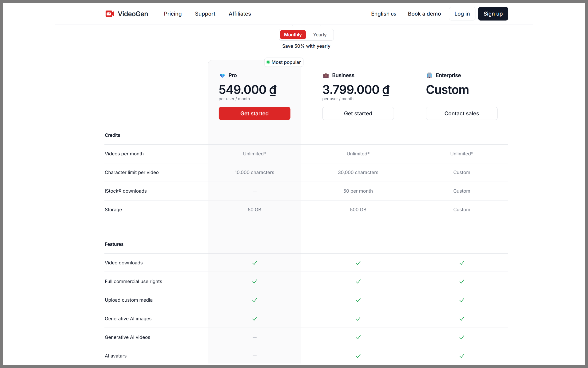This screenshot has width=588, height=368.
Task: Click the Pro plan diamond icon
Action: point(222,75)
